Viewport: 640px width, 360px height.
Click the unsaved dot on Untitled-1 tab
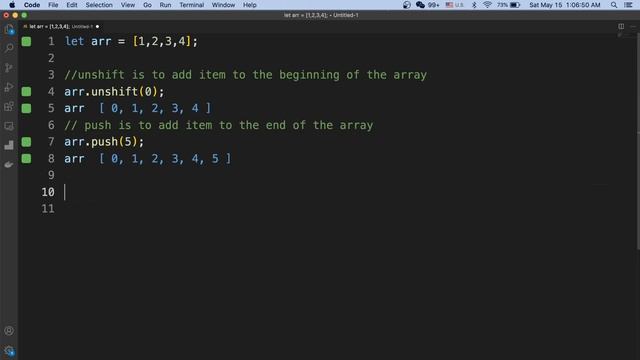[x=97, y=27]
